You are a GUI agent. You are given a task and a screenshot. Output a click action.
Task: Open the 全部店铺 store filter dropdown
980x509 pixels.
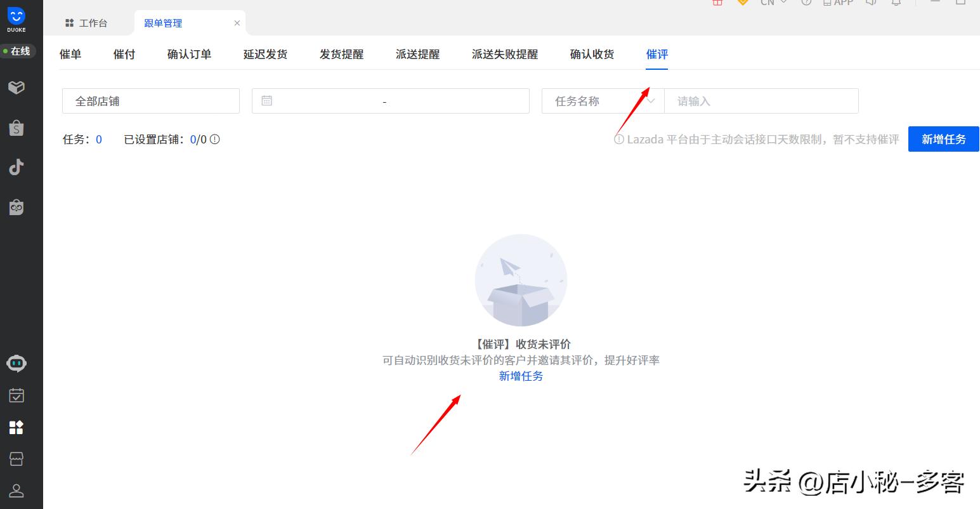coord(150,100)
